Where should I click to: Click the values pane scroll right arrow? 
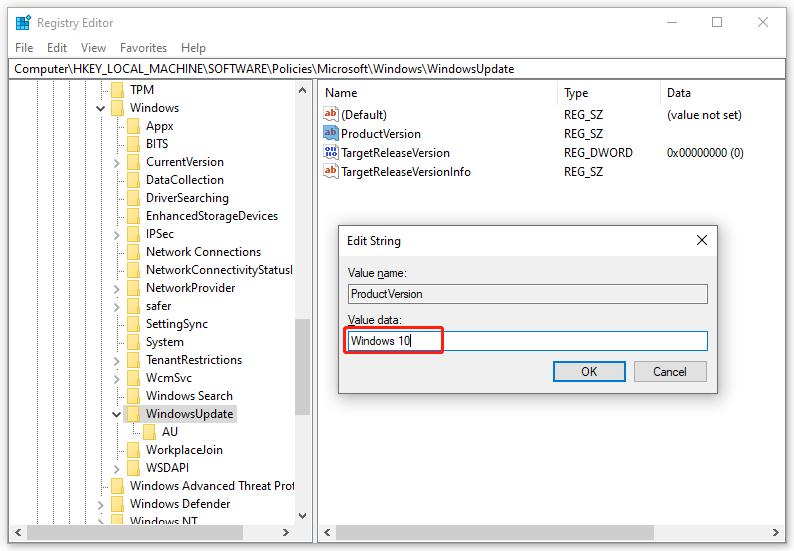tap(775, 532)
